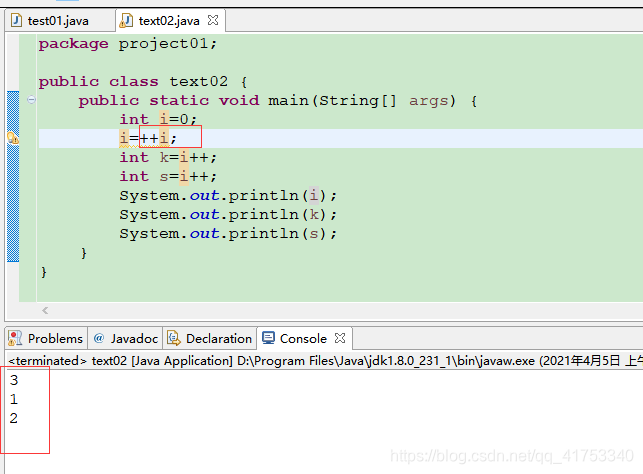Click the warning lightbulb marker in the gutter
This screenshot has height=474, width=643.
[x=13, y=138]
